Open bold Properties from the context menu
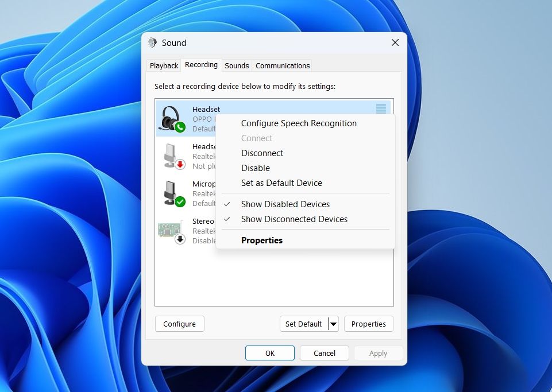 262,240
